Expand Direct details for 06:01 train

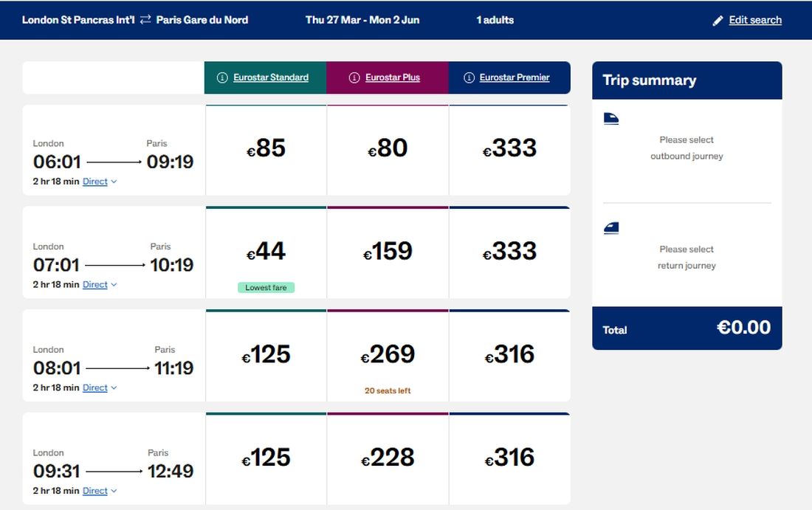coord(100,182)
